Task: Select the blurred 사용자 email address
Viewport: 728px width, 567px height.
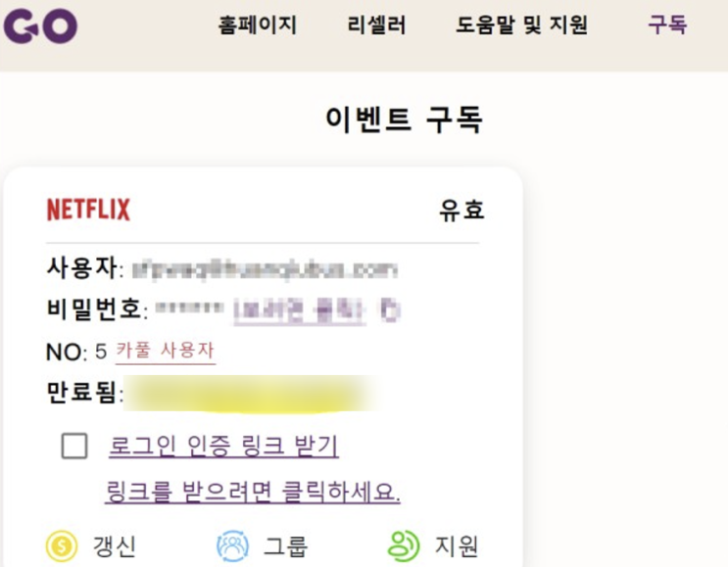Action: pos(265,269)
